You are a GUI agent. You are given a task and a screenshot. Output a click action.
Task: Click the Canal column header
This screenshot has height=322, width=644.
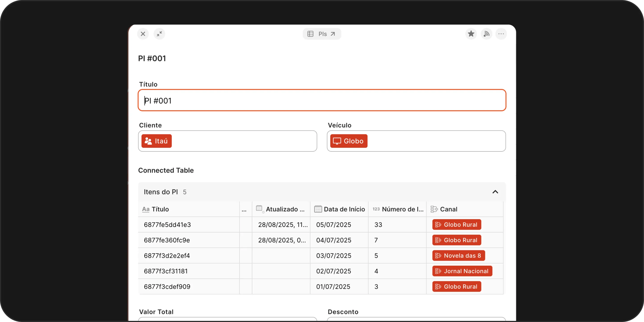(449, 209)
